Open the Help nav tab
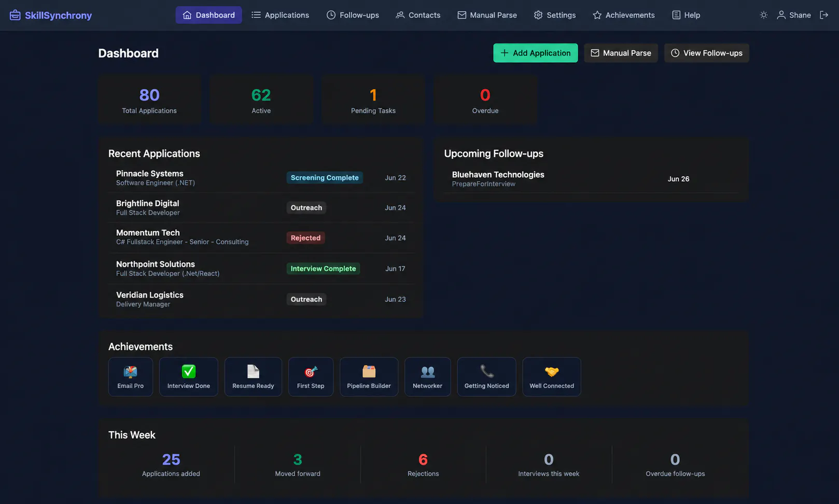The height and width of the screenshot is (504, 839). pos(686,15)
